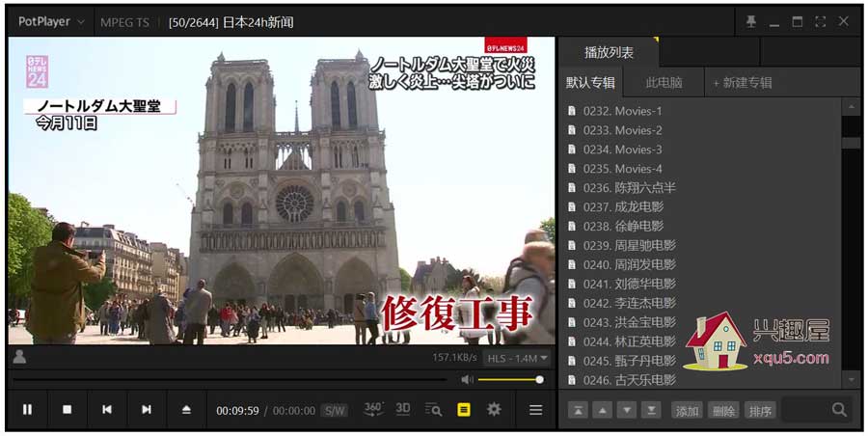Image resolution: width=868 pixels, height=436 pixels.
Task: Select playlist item 0241. 刘德华电影
Action: (700, 284)
